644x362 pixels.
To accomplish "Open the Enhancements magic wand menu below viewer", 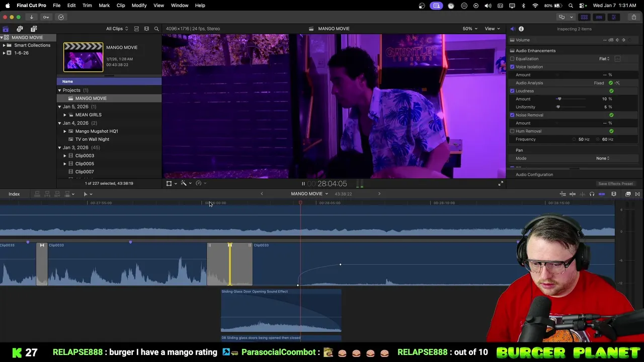I will coord(185,184).
